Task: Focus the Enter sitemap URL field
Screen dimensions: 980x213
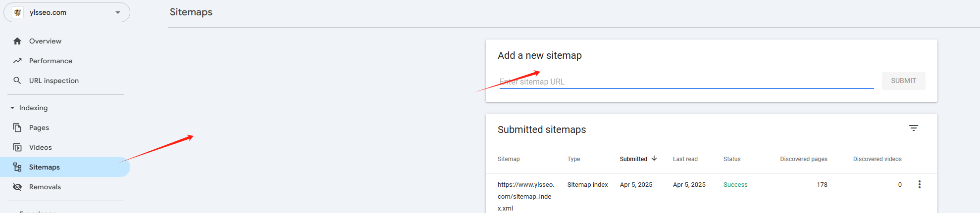Action: click(x=686, y=82)
